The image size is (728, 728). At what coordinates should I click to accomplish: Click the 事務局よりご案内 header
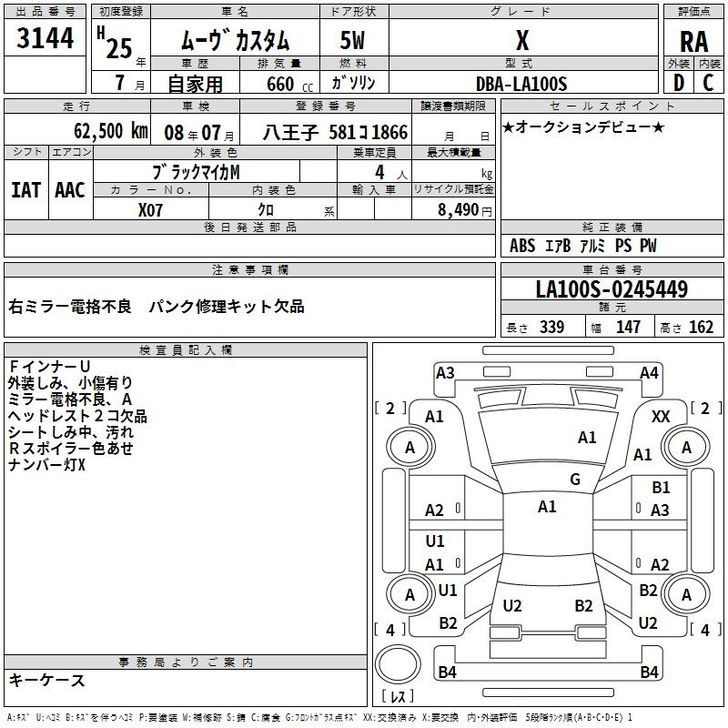click(186, 662)
